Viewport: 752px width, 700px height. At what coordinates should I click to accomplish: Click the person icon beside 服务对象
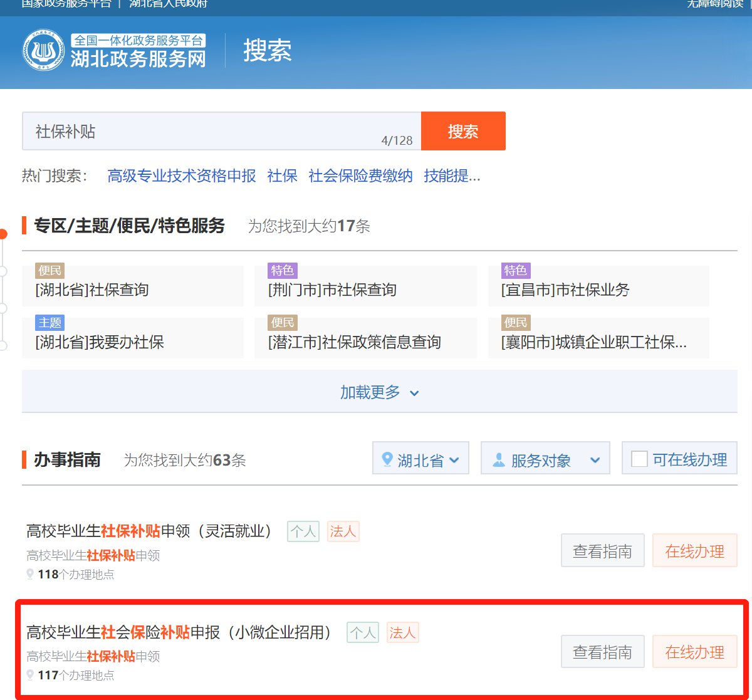(x=499, y=460)
